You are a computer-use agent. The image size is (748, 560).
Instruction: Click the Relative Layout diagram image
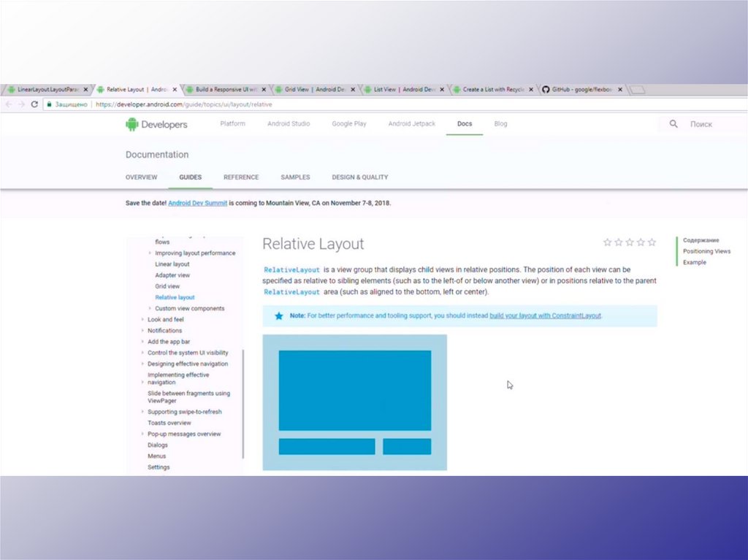coord(354,402)
